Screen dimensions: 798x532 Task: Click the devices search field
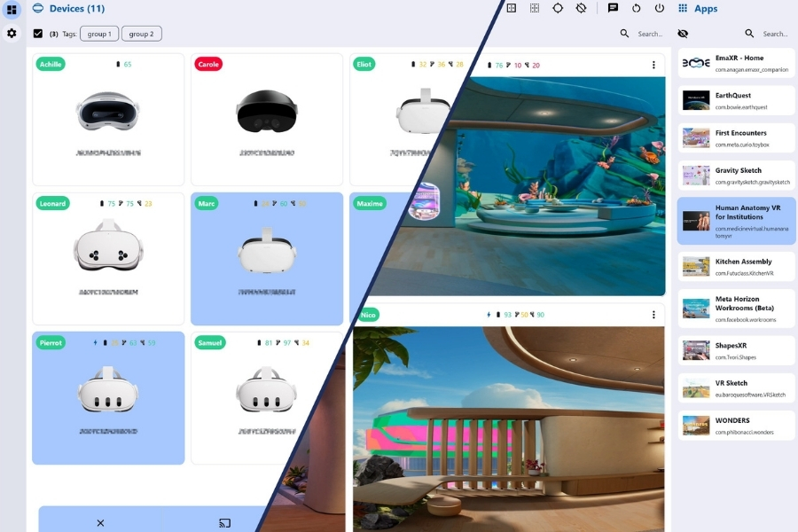click(x=650, y=34)
